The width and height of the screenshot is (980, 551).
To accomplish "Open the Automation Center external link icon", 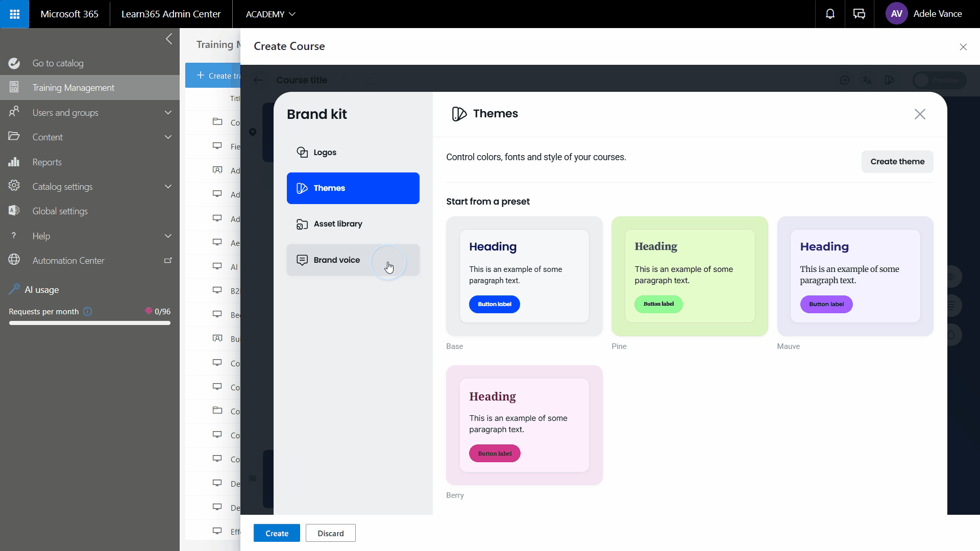I will 167,260.
